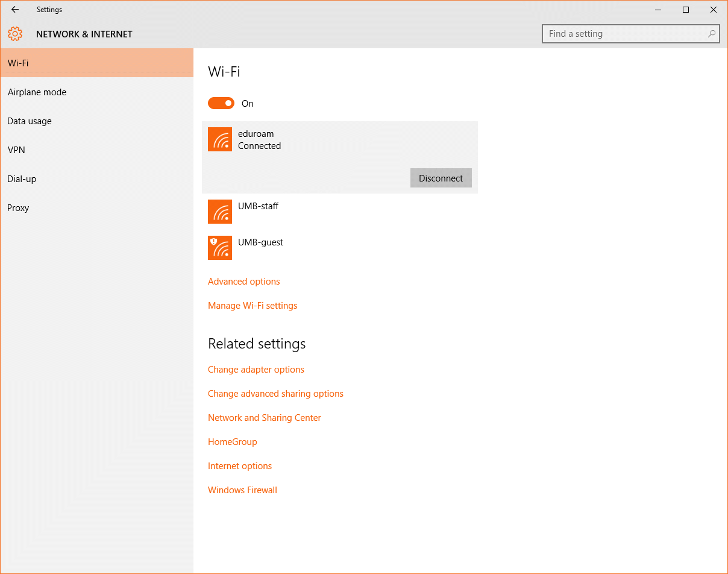Open Manage Wi-Fi settings link
Screen dimensions: 728x574
[x=253, y=306]
